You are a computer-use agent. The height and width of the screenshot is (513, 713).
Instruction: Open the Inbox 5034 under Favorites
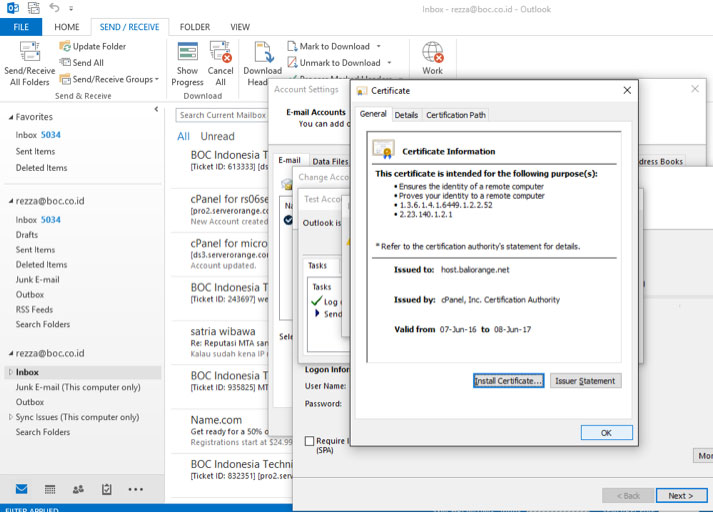38,135
